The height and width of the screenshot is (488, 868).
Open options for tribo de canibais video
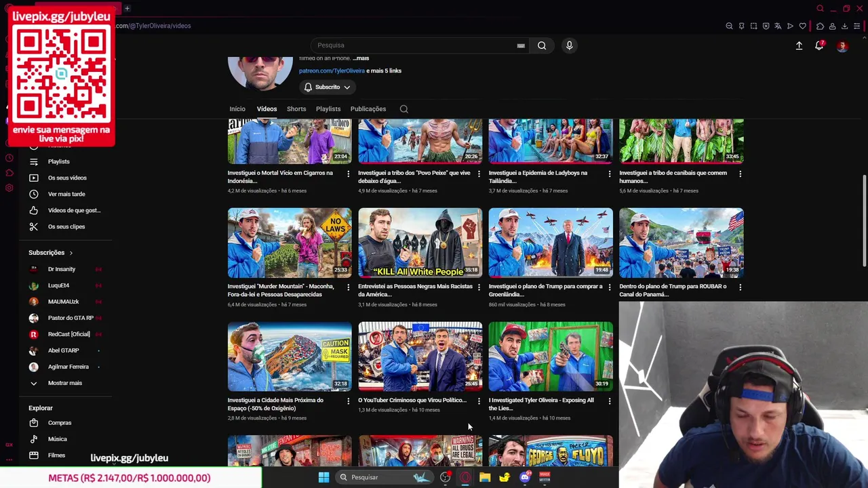(x=740, y=174)
